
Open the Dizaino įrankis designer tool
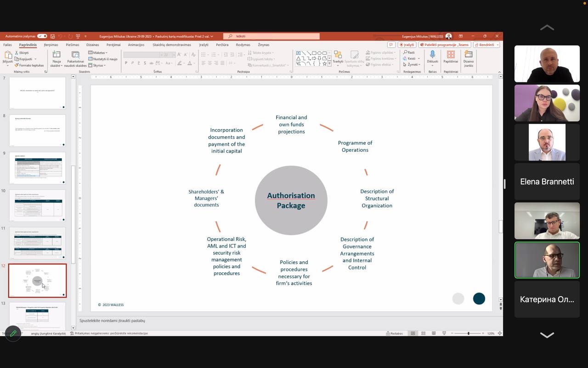[x=468, y=55]
